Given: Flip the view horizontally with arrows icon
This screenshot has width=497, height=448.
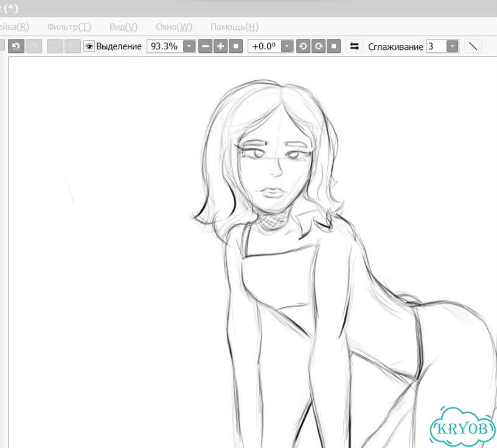Looking at the screenshot, I should [x=354, y=46].
